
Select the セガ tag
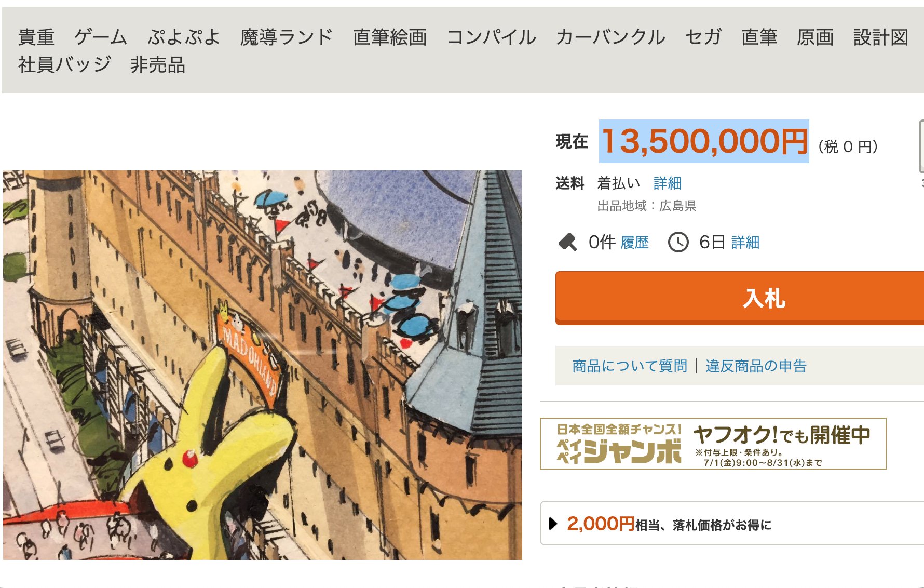(x=703, y=37)
